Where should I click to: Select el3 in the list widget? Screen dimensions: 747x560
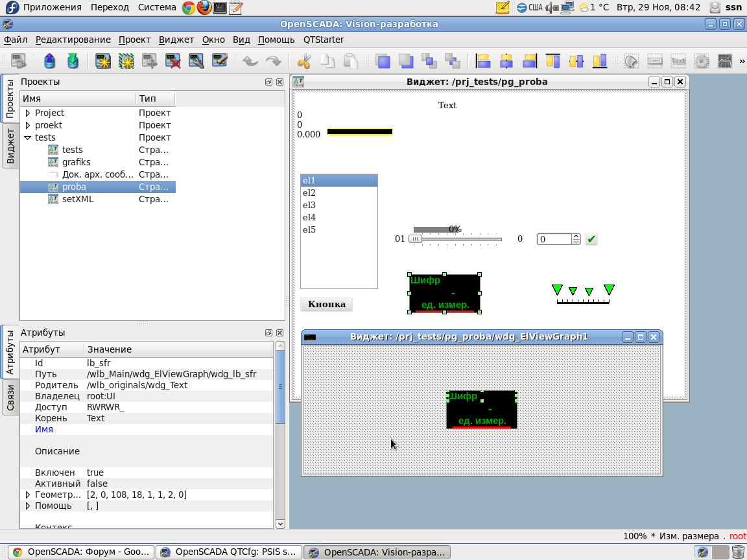click(x=309, y=205)
